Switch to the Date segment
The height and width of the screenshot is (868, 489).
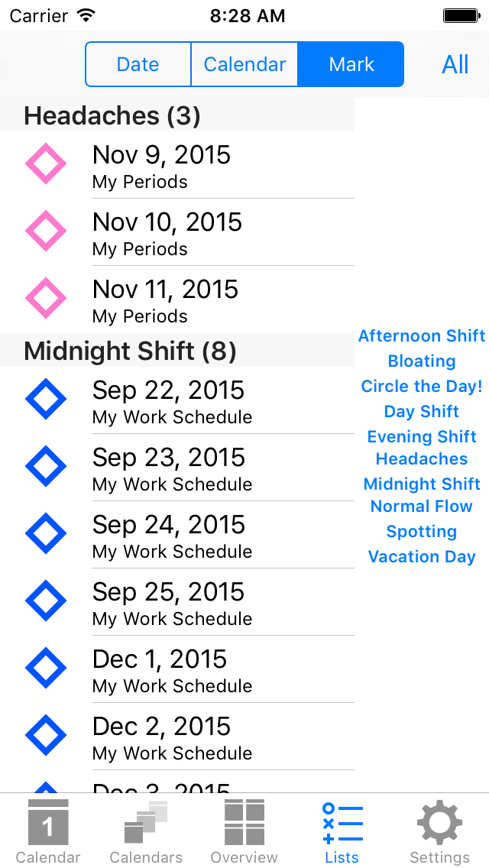click(138, 64)
